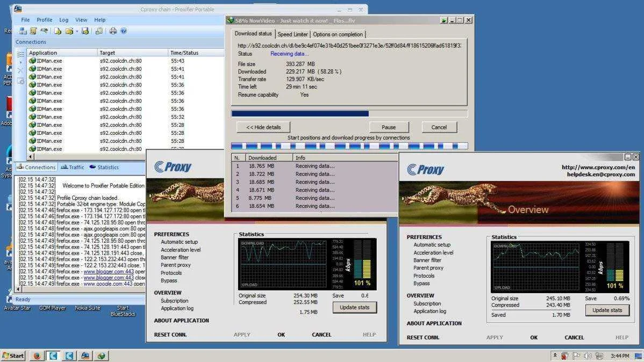Select IDM connection row with 8.775 MB
This screenshot has width=644, height=362.
314,198
